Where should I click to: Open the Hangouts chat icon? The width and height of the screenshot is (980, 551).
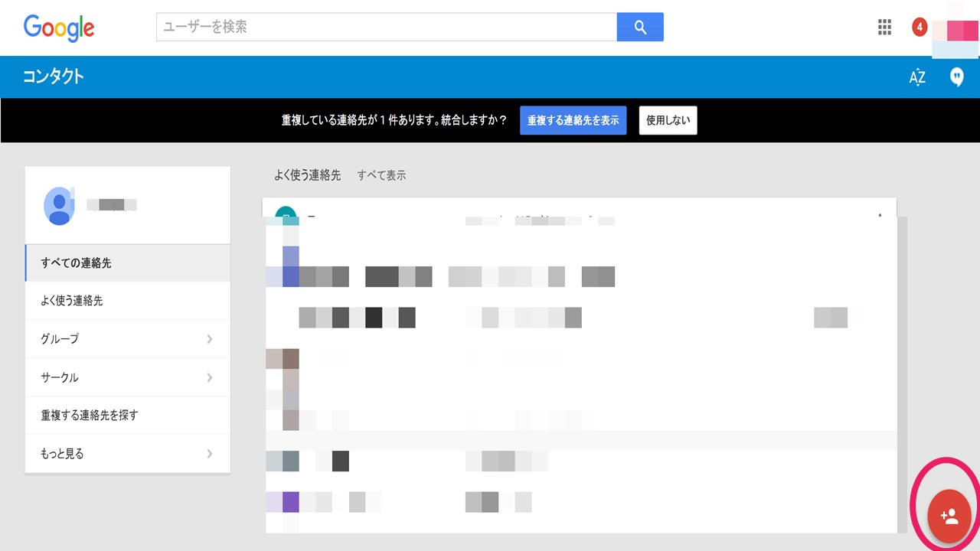coord(956,77)
